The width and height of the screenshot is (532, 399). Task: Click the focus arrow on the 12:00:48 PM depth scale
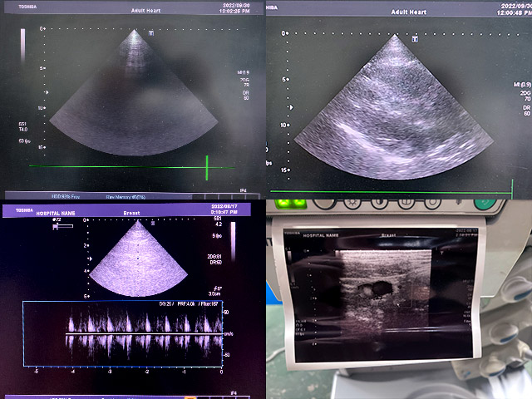[290, 107]
